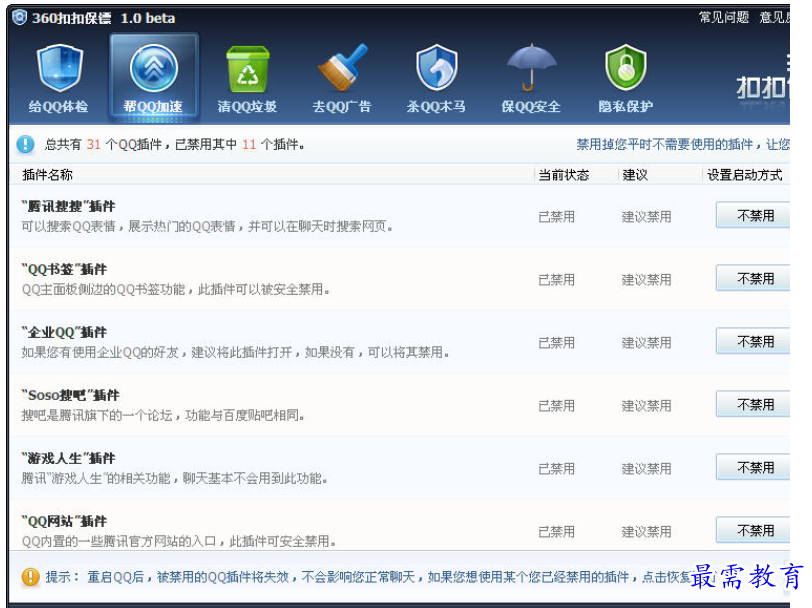Select the "Soso搜吧"插件 row title
Screen dimensions: 812x608
tap(70, 395)
